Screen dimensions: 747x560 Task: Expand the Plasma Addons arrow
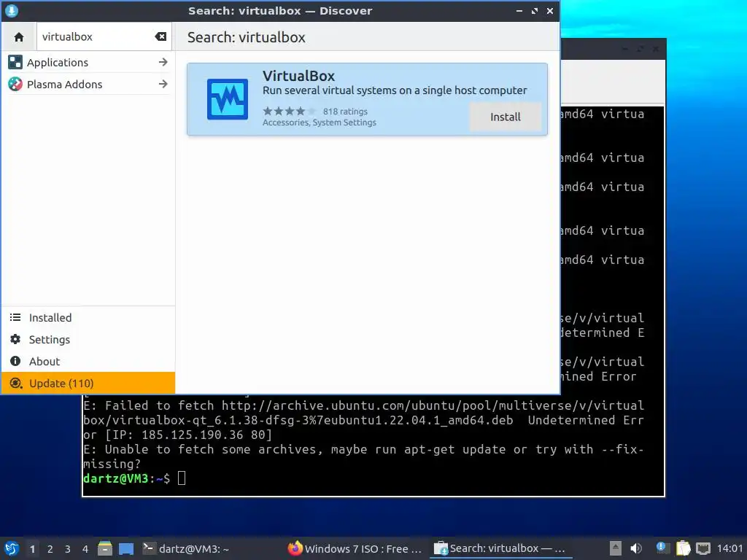163,84
